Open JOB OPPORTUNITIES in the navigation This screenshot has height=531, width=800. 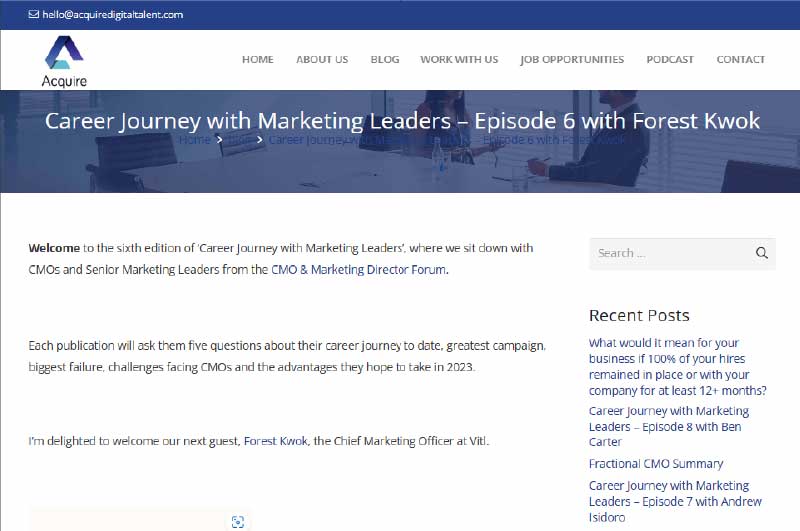coord(572,59)
